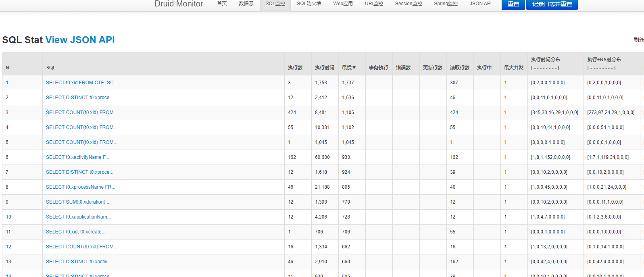The image size is (644, 277).
Task: Click the 记录日志并重置 button
Action: tap(552, 4)
